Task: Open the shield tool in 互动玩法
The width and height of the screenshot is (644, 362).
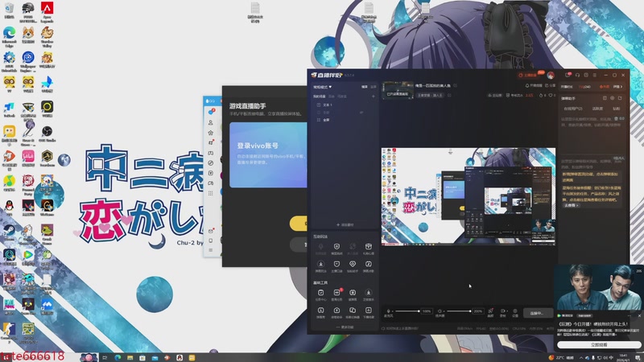Action: tap(336, 249)
